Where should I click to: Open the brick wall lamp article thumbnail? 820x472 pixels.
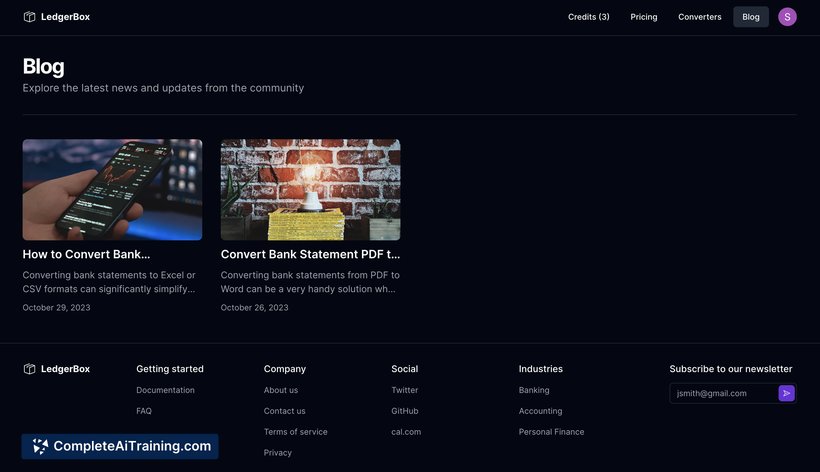(310, 189)
